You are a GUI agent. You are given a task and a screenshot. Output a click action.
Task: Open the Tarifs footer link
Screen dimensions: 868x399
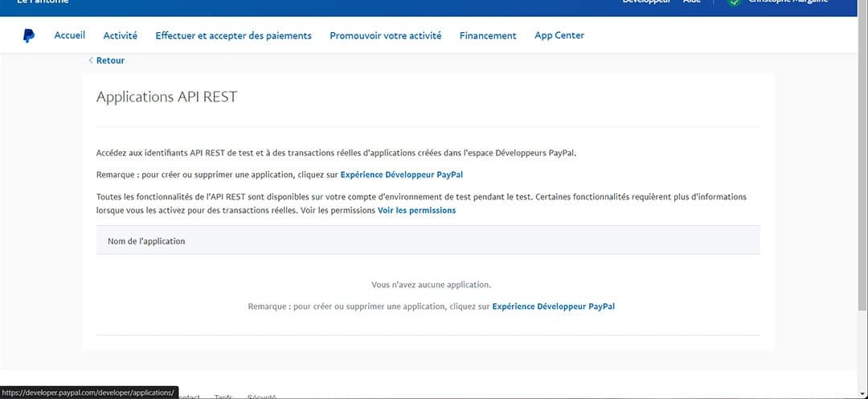223,396
